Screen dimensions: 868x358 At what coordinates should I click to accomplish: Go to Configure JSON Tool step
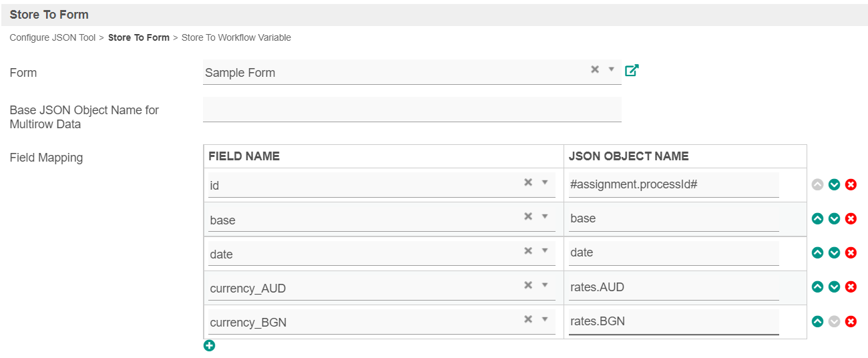[53, 38]
